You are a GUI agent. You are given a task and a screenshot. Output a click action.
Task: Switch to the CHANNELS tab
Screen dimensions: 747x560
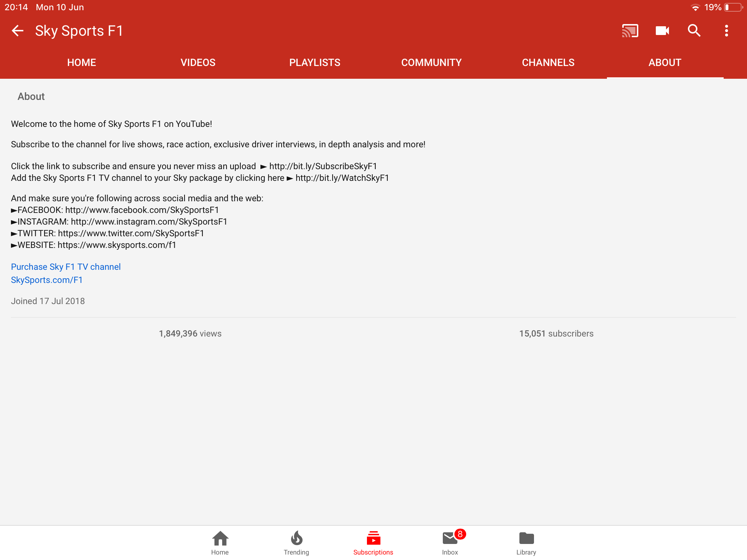click(x=548, y=63)
